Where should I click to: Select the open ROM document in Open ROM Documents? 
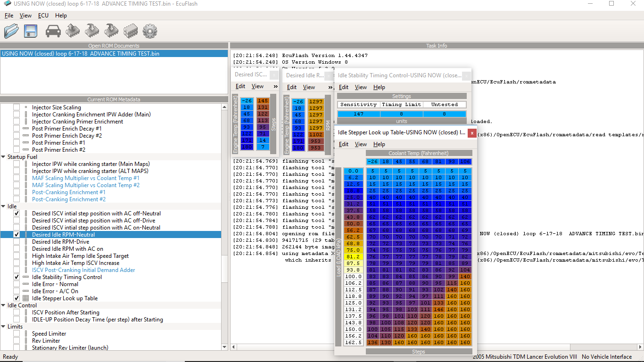tap(81, 54)
